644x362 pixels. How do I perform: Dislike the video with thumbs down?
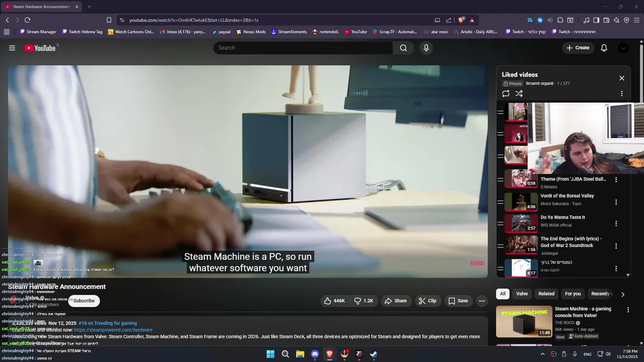364,301
